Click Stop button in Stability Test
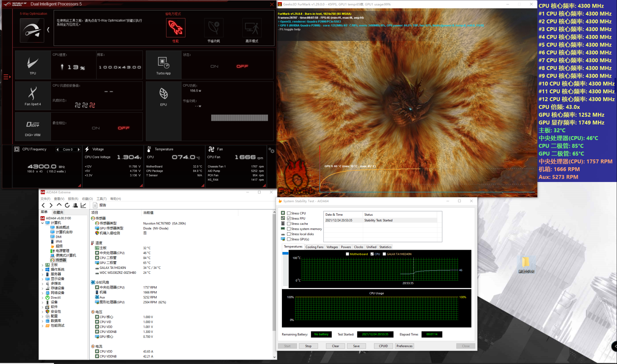Image resolution: width=617 pixels, height=364 pixels. [308, 346]
